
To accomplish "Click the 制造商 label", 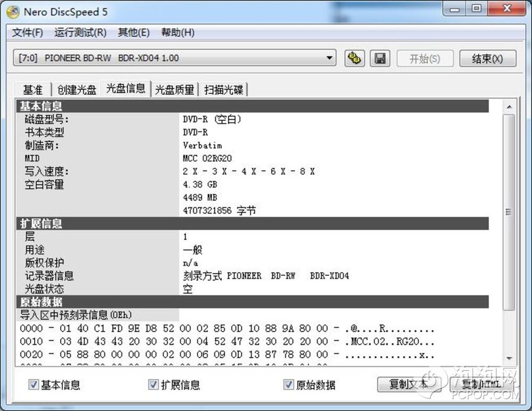I will [x=41, y=145].
